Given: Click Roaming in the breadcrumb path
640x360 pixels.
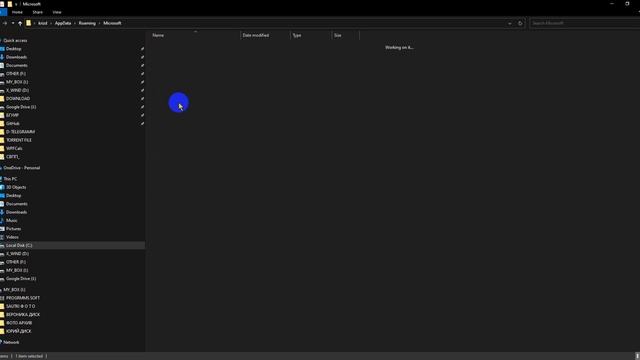Looking at the screenshot, I should point(87,23).
